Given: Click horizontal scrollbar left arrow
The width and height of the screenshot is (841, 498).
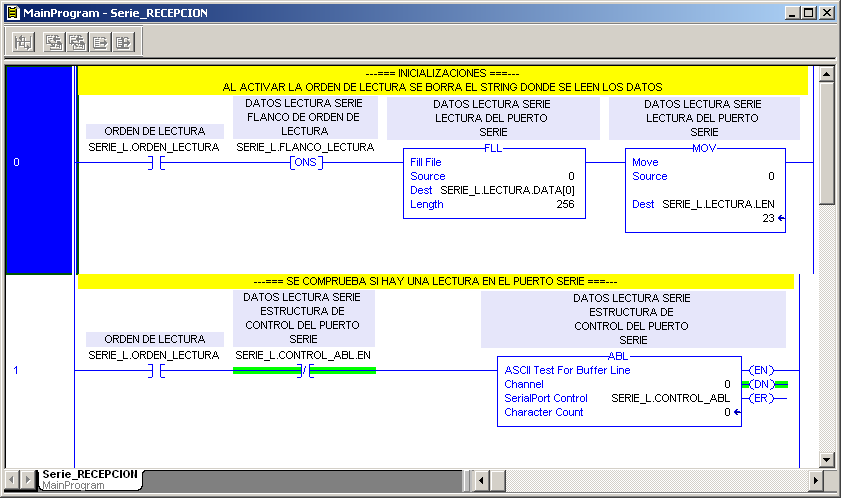Looking at the screenshot, I should (481, 480).
